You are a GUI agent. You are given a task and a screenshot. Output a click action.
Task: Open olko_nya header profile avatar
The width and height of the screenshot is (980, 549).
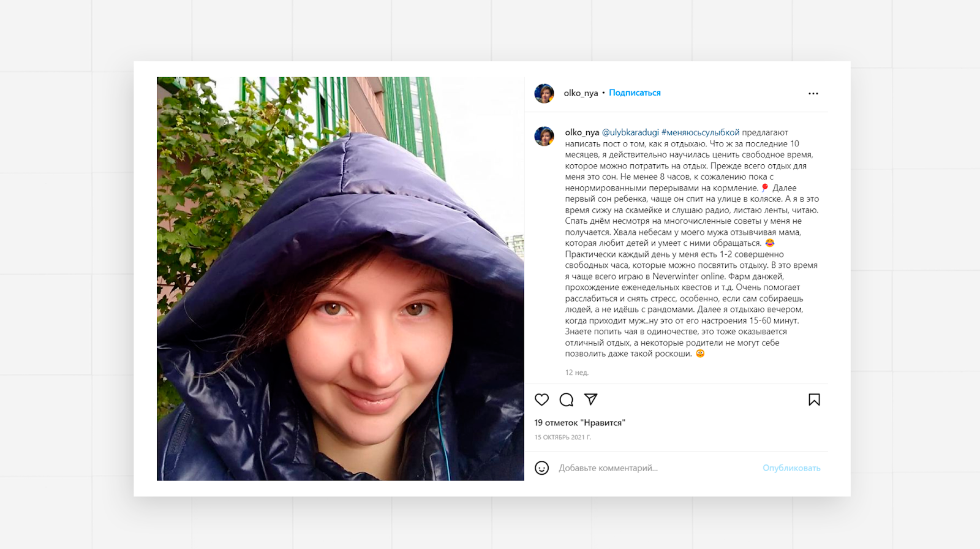[544, 93]
